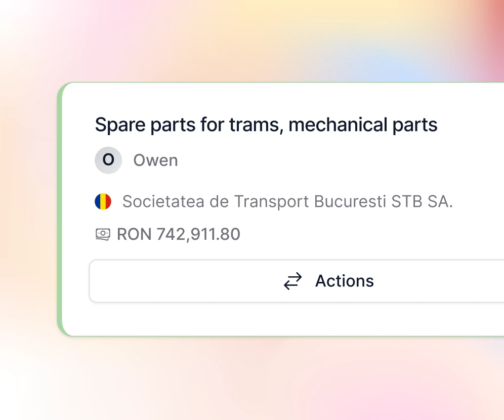Click the green left border of the card
Viewport: 504px width, 420px height.
[x=60, y=209]
